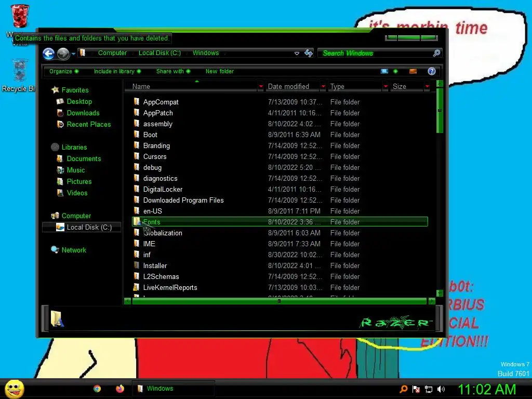Viewport: 532px width, 399px height.
Task: Launch Chrome from the taskbar
Action: (x=97, y=389)
